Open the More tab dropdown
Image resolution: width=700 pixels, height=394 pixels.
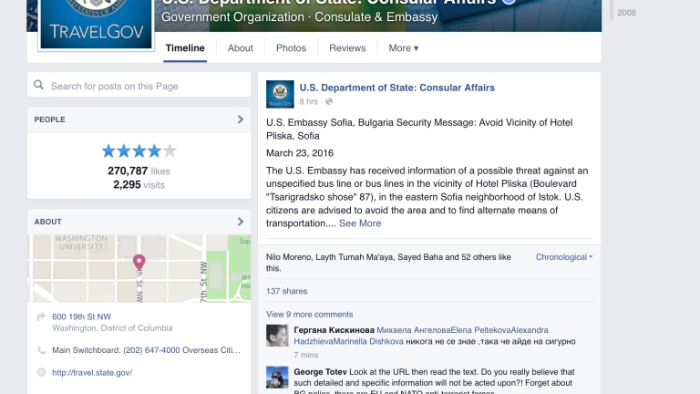[403, 48]
